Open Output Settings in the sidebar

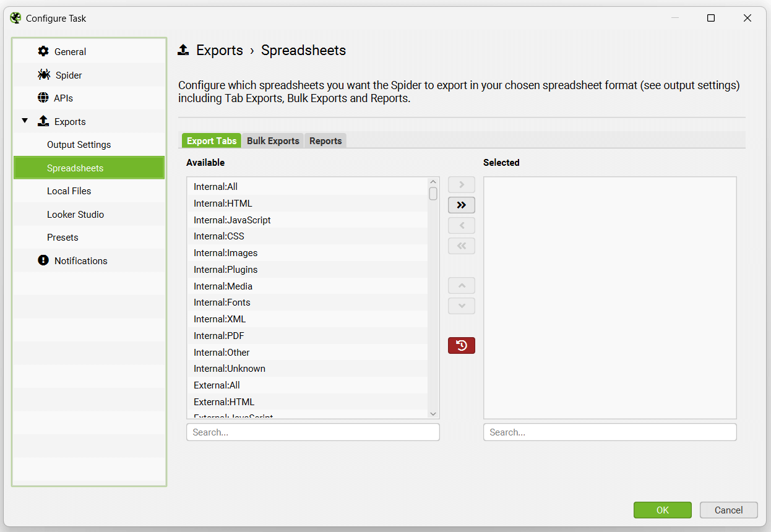point(79,144)
